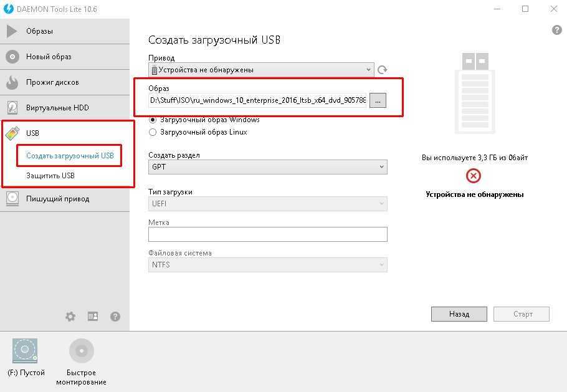567x392 pixels.
Task: Refresh the drive list
Action: pos(382,69)
